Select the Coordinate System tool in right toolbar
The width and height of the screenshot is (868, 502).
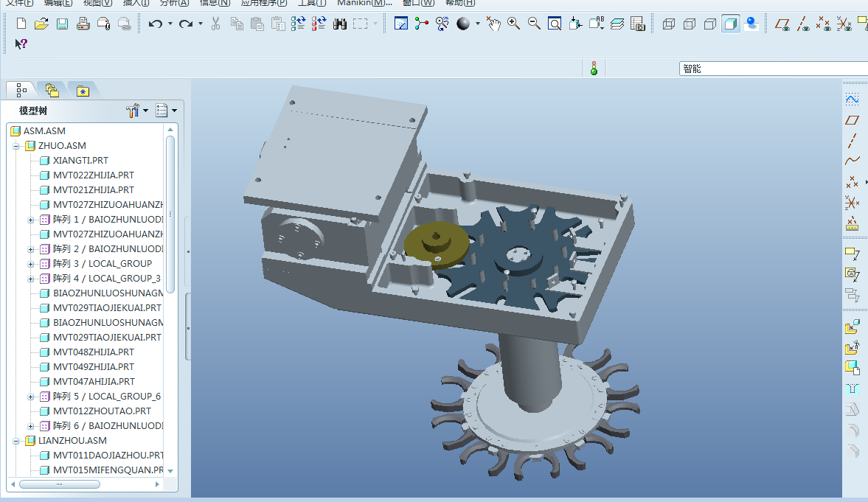pyautogui.click(x=852, y=203)
